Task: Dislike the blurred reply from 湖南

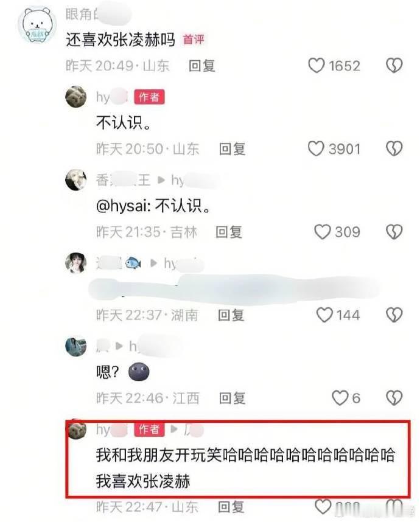Action: coord(394,315)
